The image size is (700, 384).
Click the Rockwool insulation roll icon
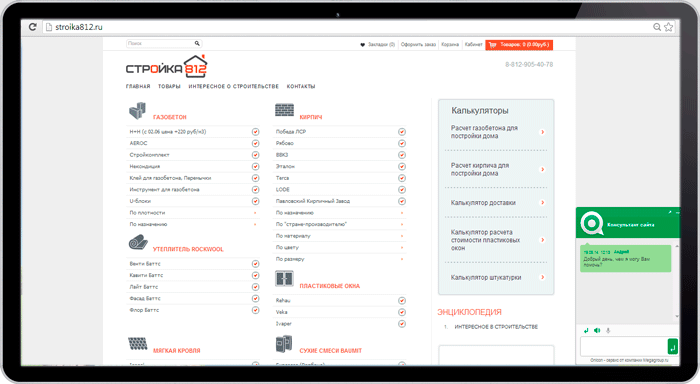coord(138,243)
